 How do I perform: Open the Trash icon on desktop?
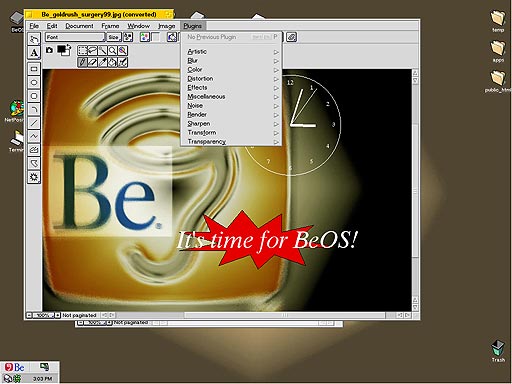[498, 351]
